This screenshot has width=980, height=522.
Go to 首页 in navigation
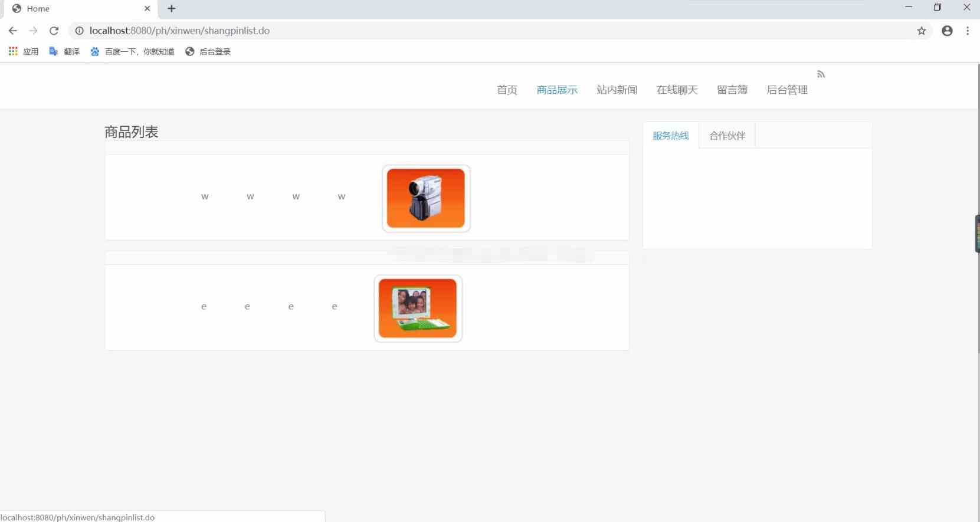(507, 90)
